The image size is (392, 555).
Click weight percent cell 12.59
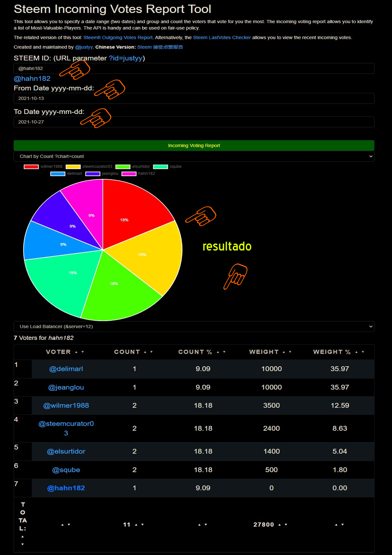pyautogui.click(x=340, y=405)
